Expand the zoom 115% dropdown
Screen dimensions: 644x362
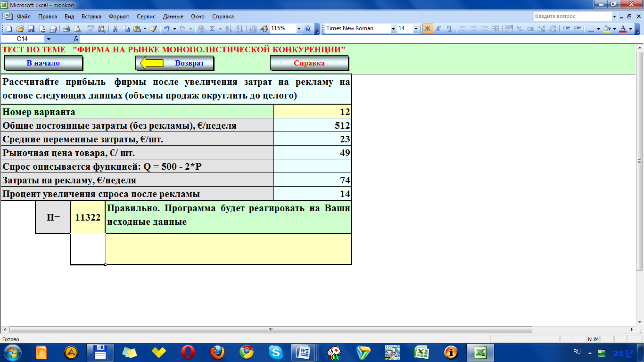[x=299, y=29]
